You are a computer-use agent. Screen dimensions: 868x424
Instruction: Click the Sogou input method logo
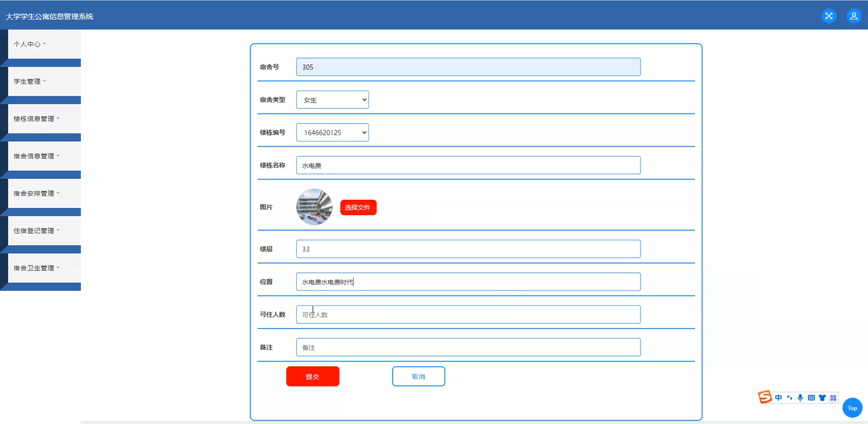click(765, 397)
